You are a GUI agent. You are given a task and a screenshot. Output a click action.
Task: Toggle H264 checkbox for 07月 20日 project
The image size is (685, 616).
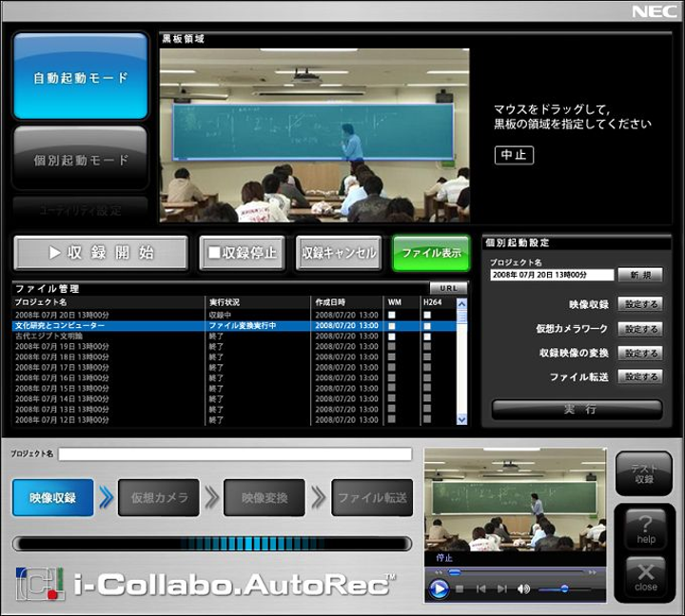pyautogui.click(x=427, y=315)
